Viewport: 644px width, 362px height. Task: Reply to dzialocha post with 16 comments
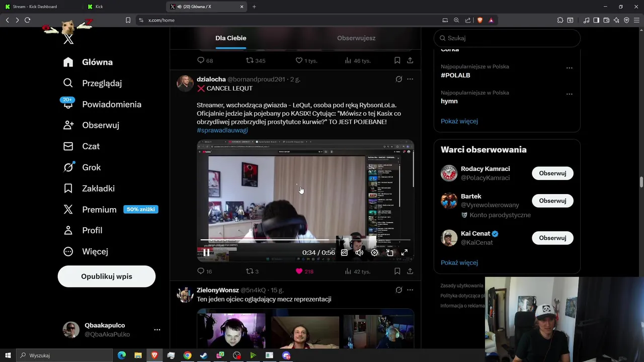point(205,271)
